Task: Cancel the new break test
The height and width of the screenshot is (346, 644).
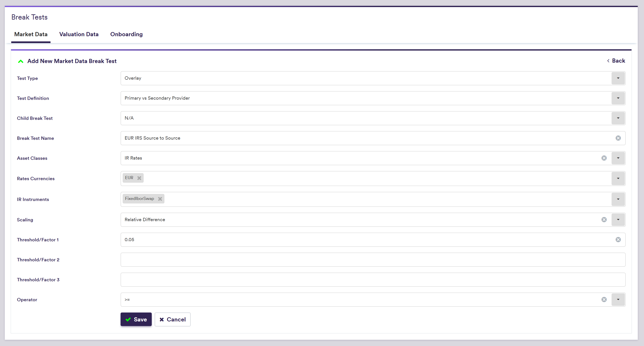Action: [173, 320]
